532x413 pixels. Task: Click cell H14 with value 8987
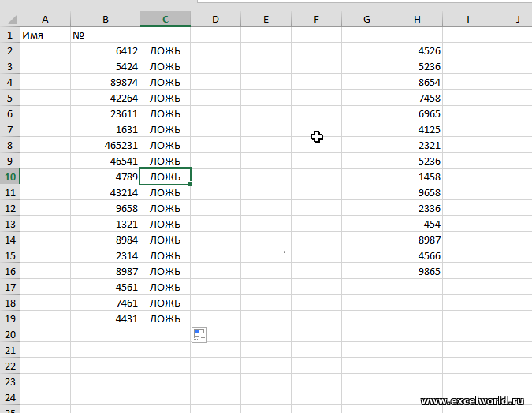[x=417, y=240]
